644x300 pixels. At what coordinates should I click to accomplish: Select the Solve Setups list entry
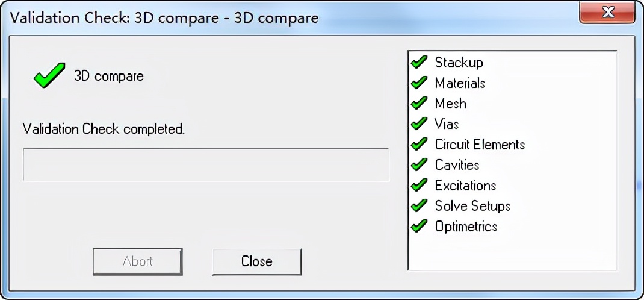click(472, 205)
